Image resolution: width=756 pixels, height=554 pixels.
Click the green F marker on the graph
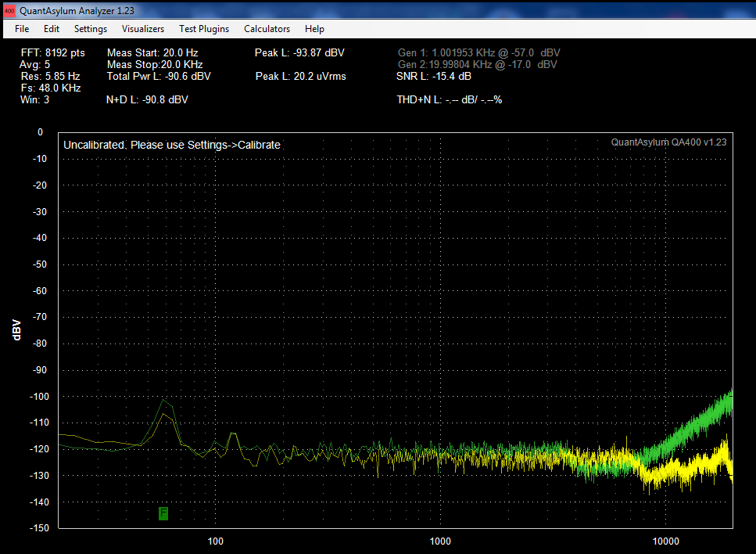coord(163,513)
